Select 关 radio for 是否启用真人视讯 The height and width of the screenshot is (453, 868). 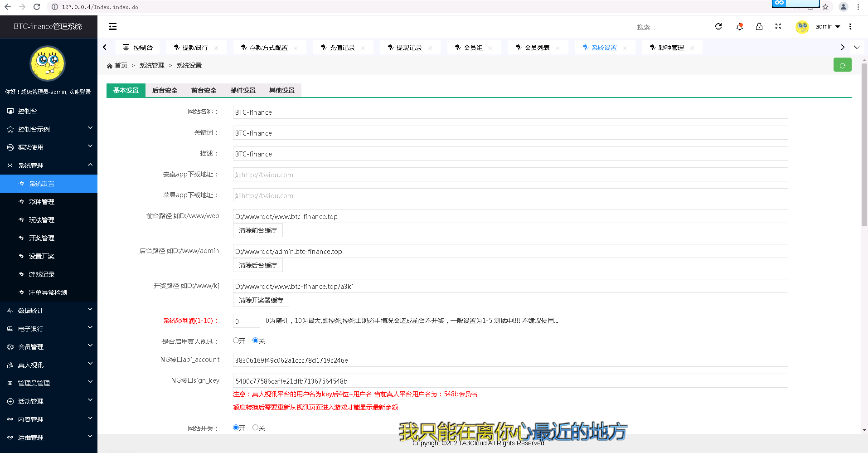256,341
